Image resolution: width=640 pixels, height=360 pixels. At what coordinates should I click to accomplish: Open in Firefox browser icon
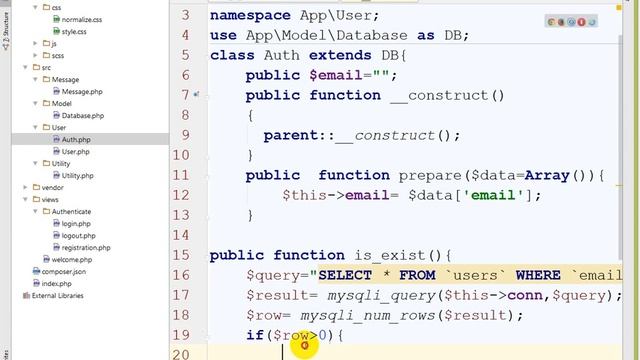tap(561, 22)
